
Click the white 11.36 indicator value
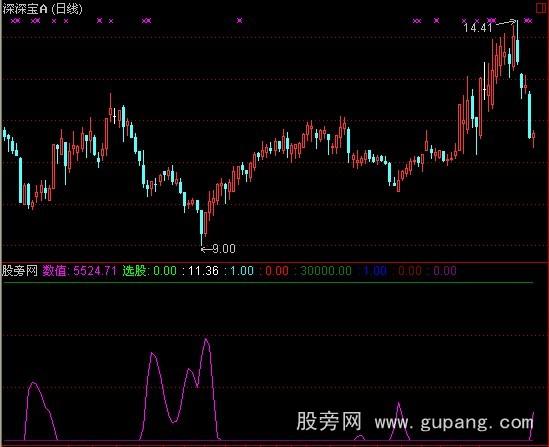coord(203,271)
